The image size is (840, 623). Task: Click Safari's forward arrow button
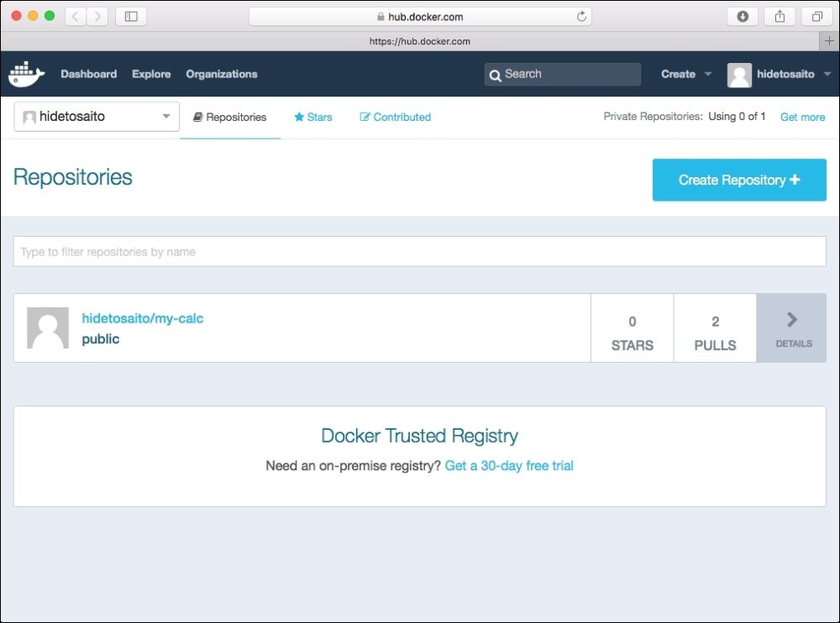(x=97, y=17)
